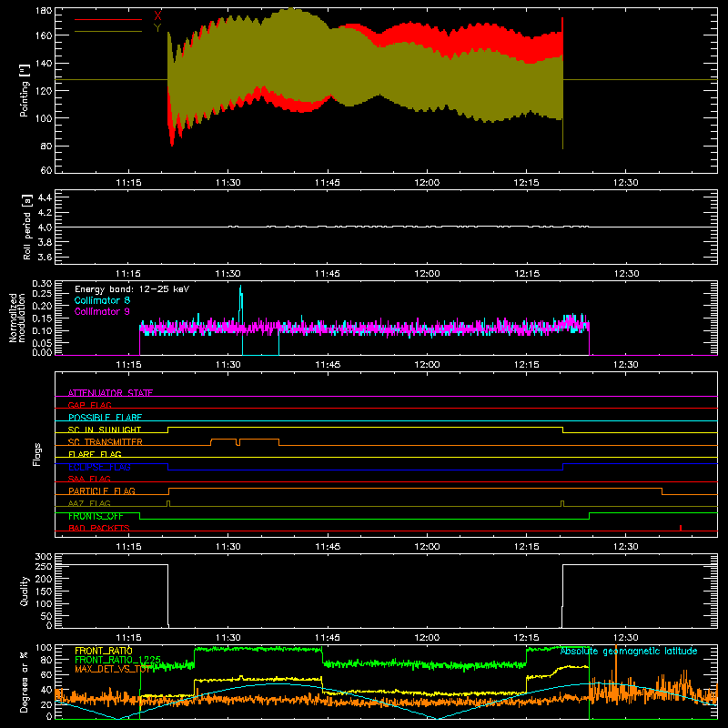This screenshot has height=728, width=728.
Task: Click the PARTICLE_FLAG label
Action: click(x=102, y=490)
